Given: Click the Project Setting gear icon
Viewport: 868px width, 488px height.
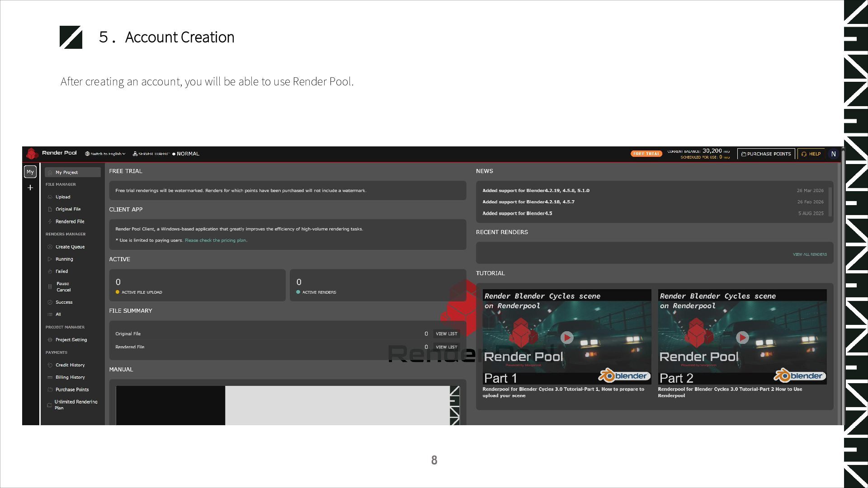Looking at the screenshot, I should click(x=50, y=340).
